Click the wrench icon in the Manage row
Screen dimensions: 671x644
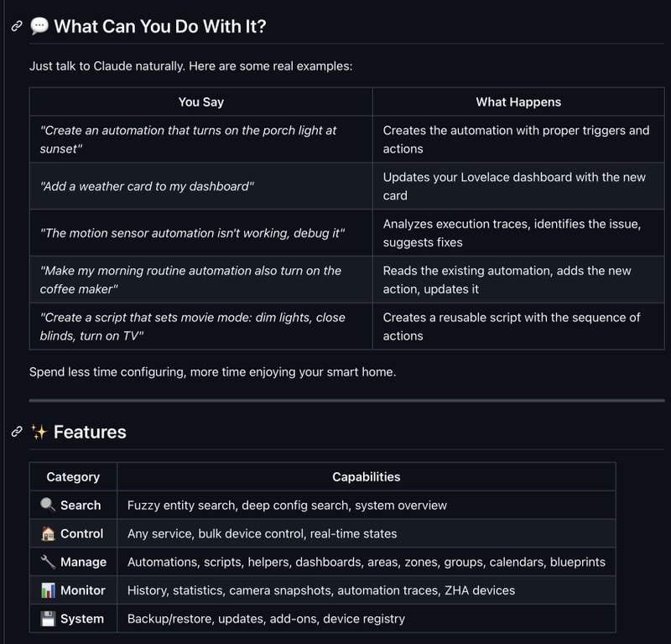point(48,562)
